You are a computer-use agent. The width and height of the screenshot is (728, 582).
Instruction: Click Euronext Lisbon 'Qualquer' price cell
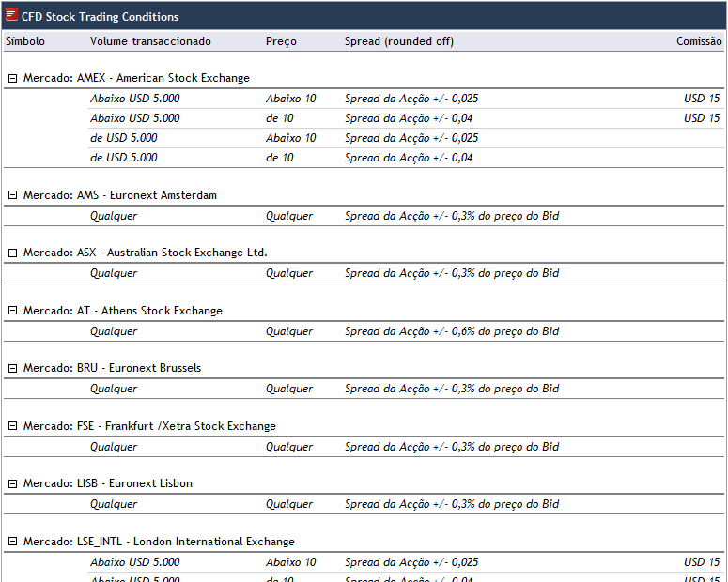tap(289, 504)
